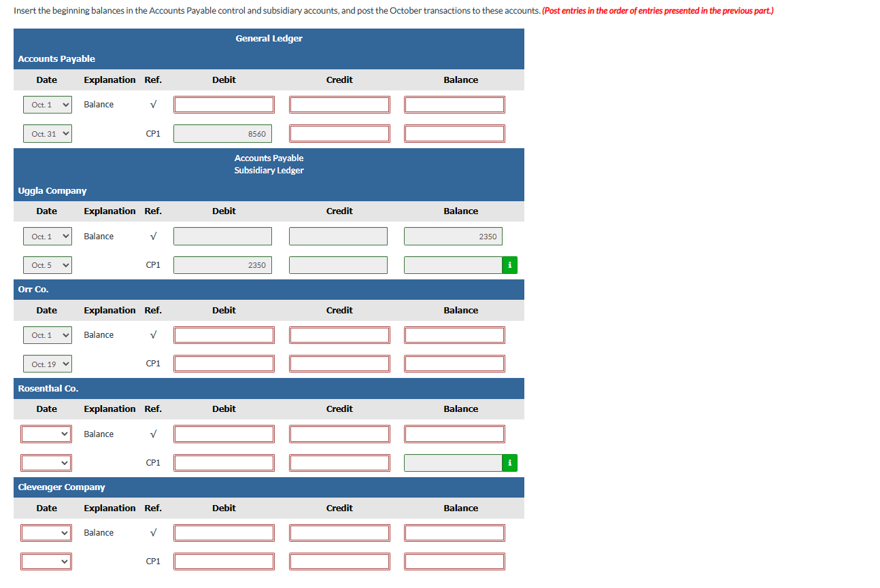Viewport: 880px width, 588px height.
Task: Click Uggla Company Oct. 5 Debit field showing 2350
Action: coord(222,265)
